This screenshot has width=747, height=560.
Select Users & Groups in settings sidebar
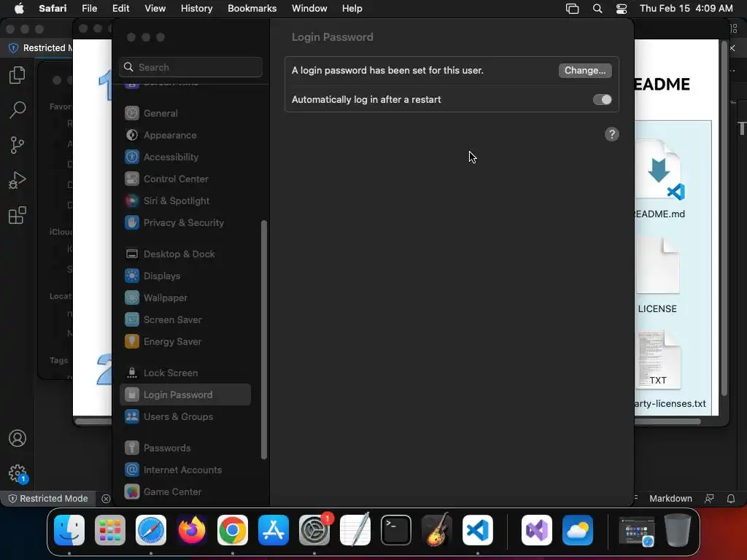[x=185, y=416]
